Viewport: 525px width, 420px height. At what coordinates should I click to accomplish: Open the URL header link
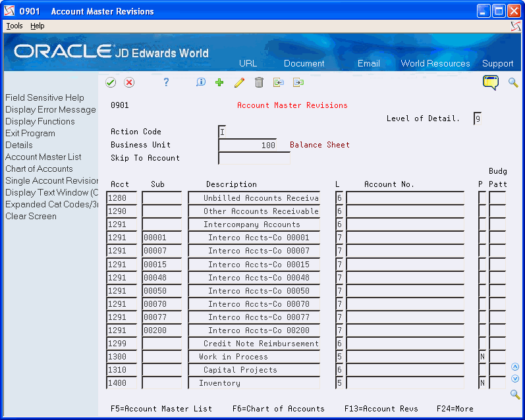coord(248,63)
